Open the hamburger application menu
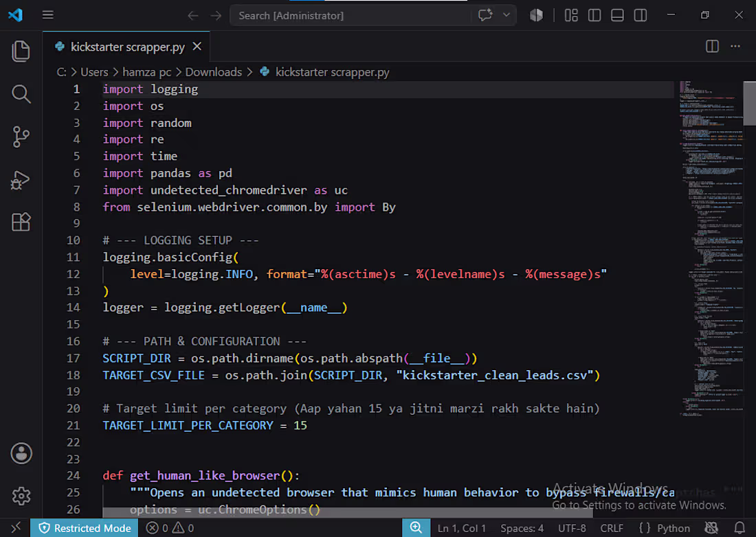756x537 pixels. 47,15
